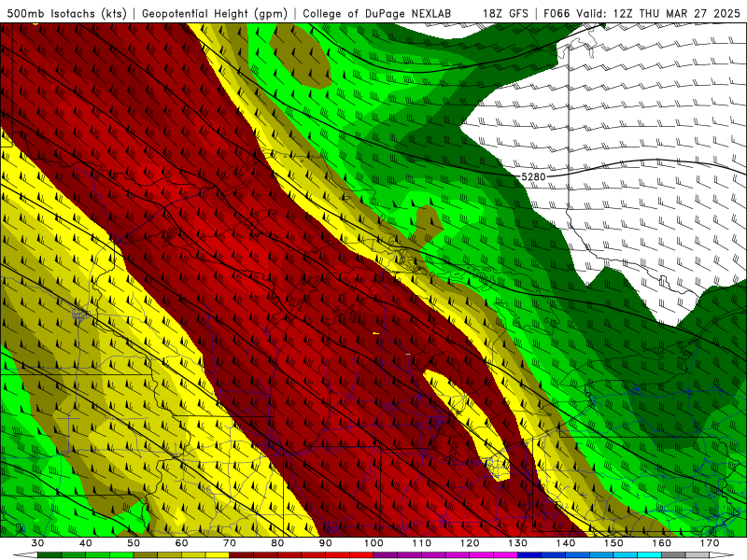Click the 100 label on the color scale
This screenshot has height=560, width=747.
pyautogui.click(x=373, y=543)
